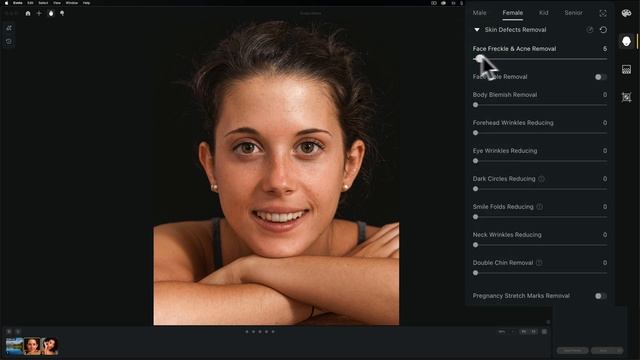The image size is (640, 360).
Task: Open the Help menu
Action: (86, 3)
